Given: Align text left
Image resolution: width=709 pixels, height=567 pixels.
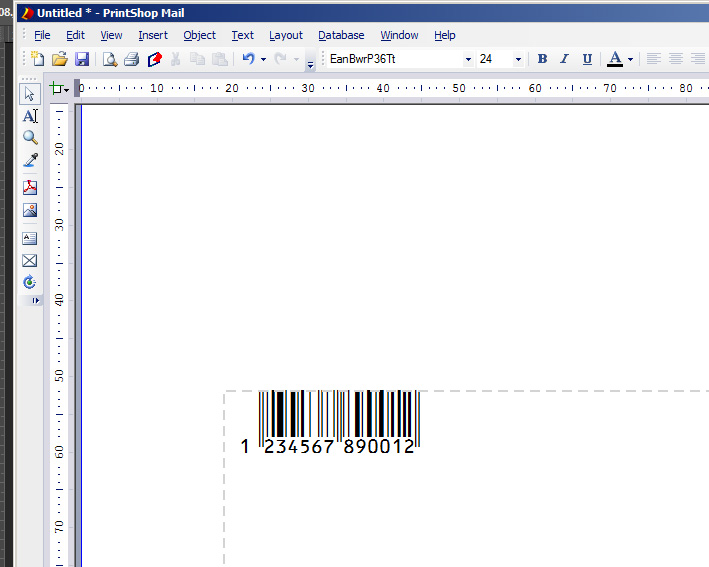Looking at the screenshot, I should (x=653, y=59).
